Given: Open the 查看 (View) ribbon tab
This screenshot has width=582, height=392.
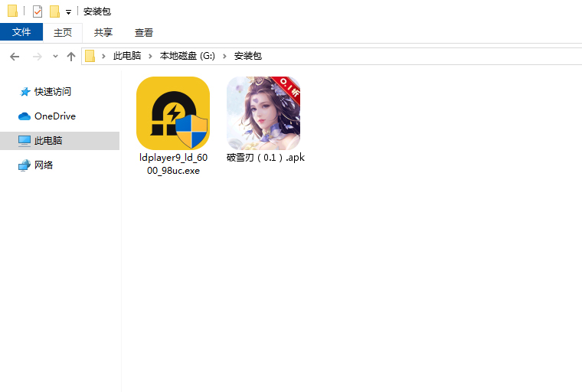Looking at the screenshot, I should (x=144, y=32).
